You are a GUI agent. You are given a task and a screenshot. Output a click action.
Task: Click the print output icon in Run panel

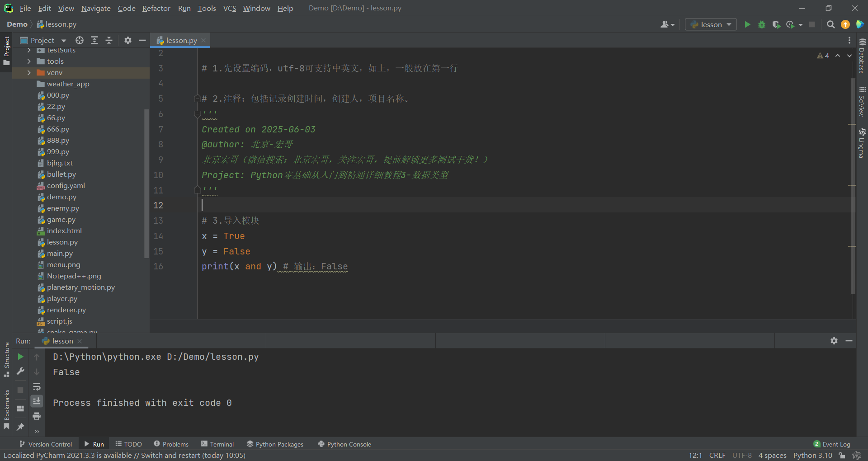(x=37, y=416)
